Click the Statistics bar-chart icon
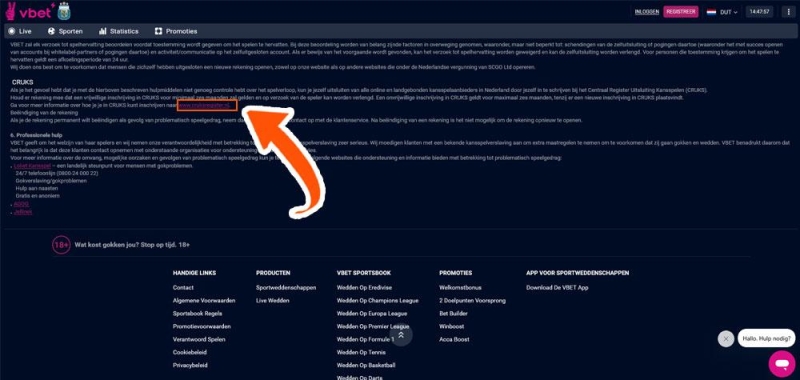 coord(103,31)
